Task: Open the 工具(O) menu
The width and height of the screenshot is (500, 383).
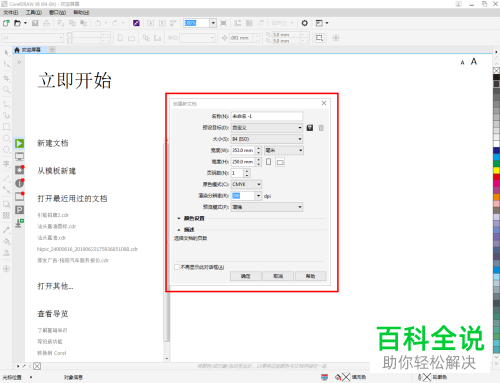Action: [34, 13]
